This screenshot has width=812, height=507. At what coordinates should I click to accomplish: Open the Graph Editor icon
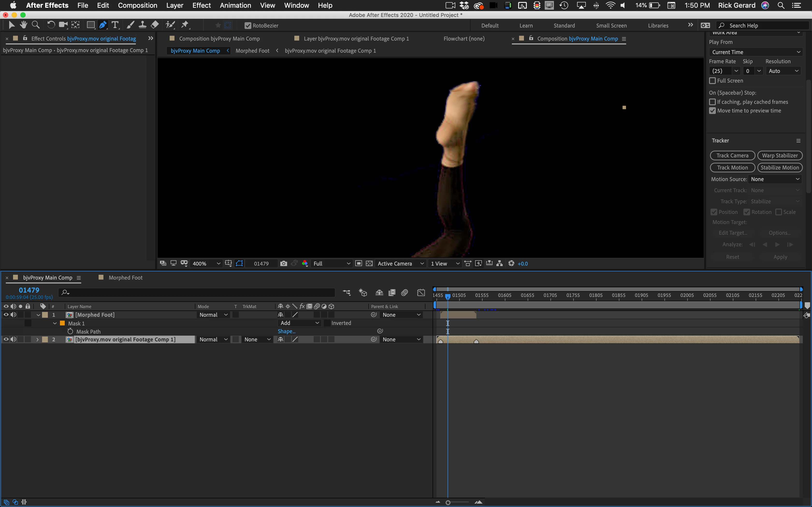point(421,293)
